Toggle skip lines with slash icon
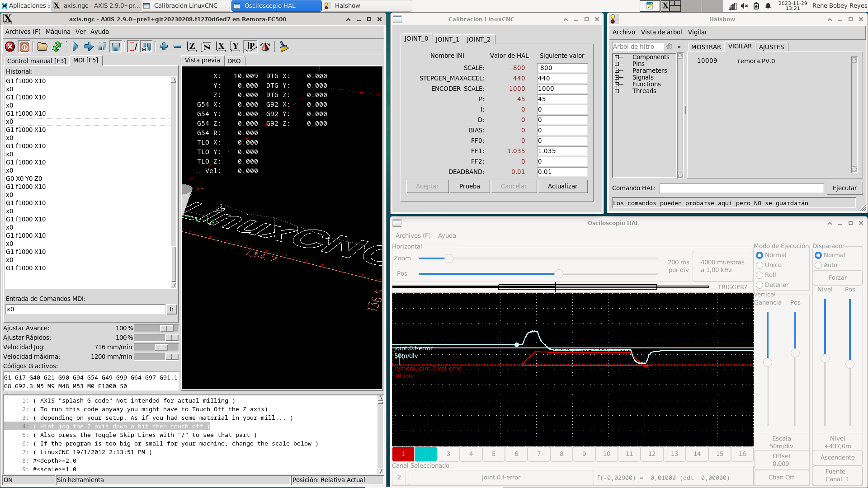This screenshot has width=868, height=488. tap(133, 47)
